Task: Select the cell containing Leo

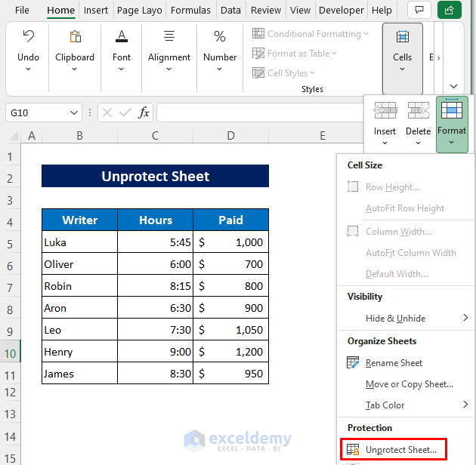Action: coord(79,330)
